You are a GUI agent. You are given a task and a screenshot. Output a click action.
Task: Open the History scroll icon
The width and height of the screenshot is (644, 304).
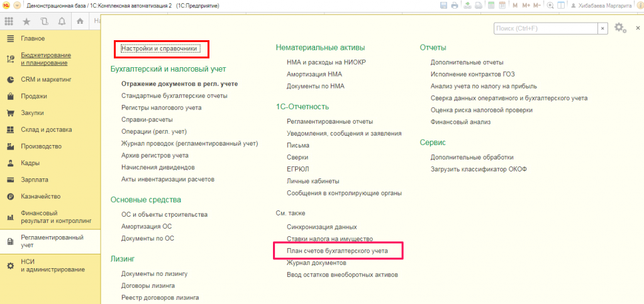click(45, 21)
